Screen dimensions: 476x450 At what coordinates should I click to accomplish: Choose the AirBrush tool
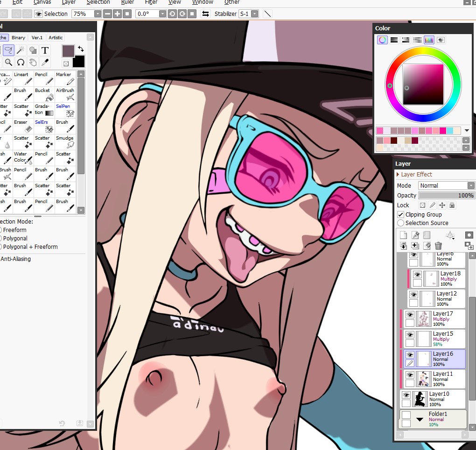coord(65,94)
